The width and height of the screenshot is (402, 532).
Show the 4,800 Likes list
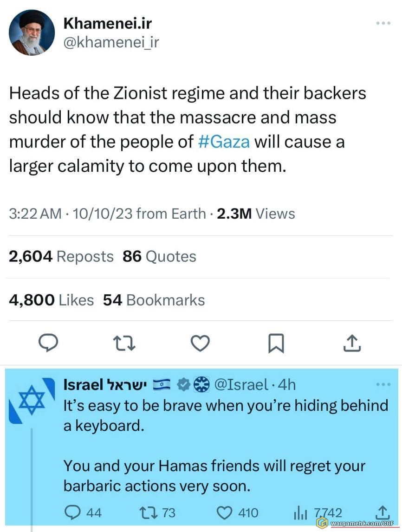(51, 300)
